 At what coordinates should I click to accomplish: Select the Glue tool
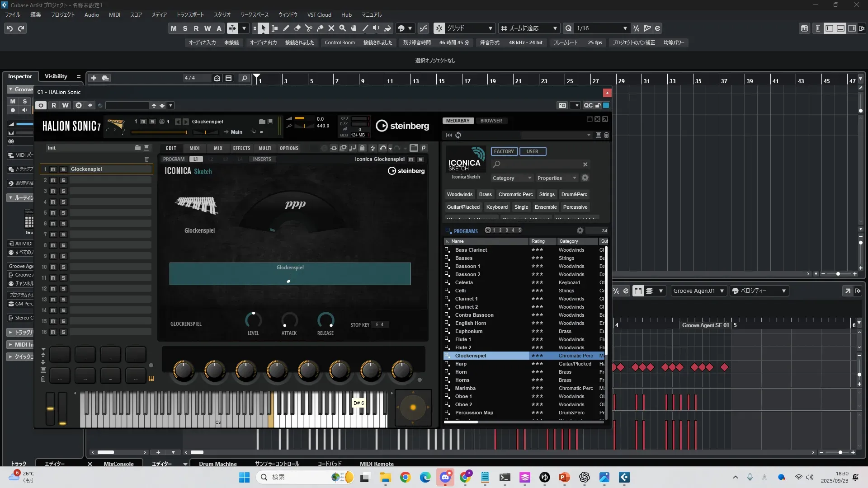pos(320,28)
